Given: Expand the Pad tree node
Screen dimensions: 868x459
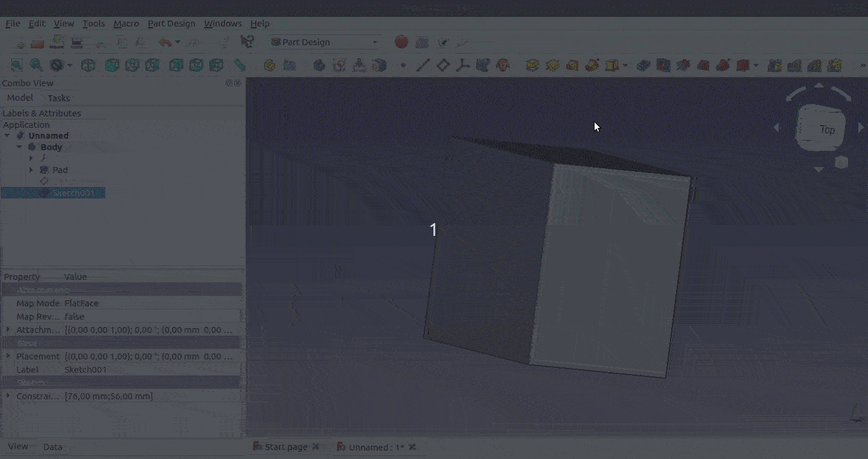Looking at the screenshot, I should pos(31,170).
